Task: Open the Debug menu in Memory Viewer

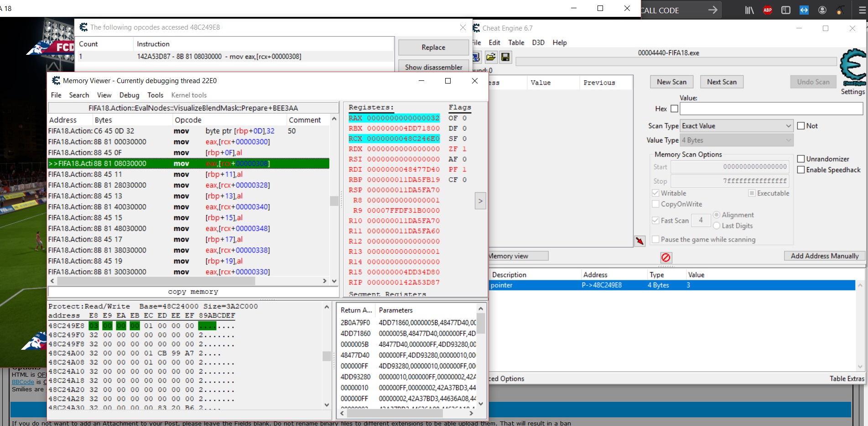Action: [x=129, y=95]
